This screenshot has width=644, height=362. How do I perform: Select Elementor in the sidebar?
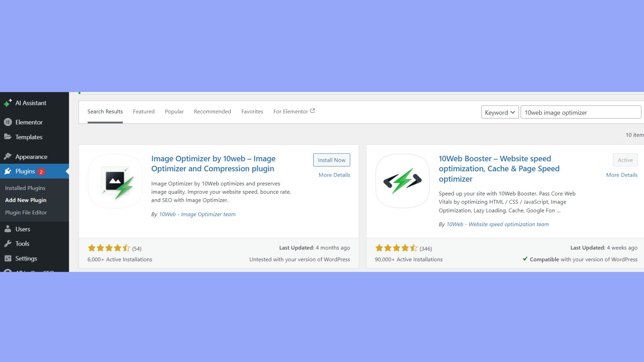click(x=29, y=122)
